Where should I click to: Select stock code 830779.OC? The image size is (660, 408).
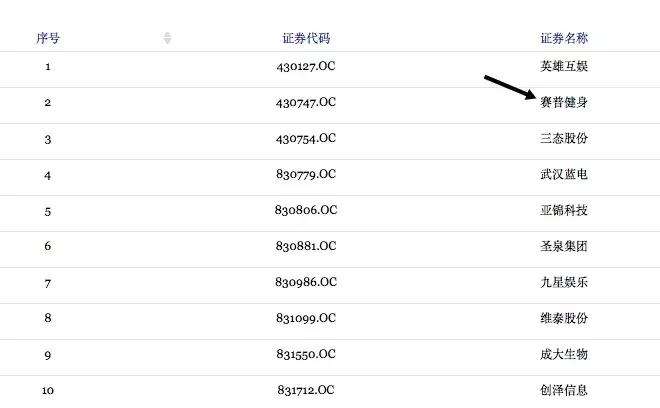point(306,175)
